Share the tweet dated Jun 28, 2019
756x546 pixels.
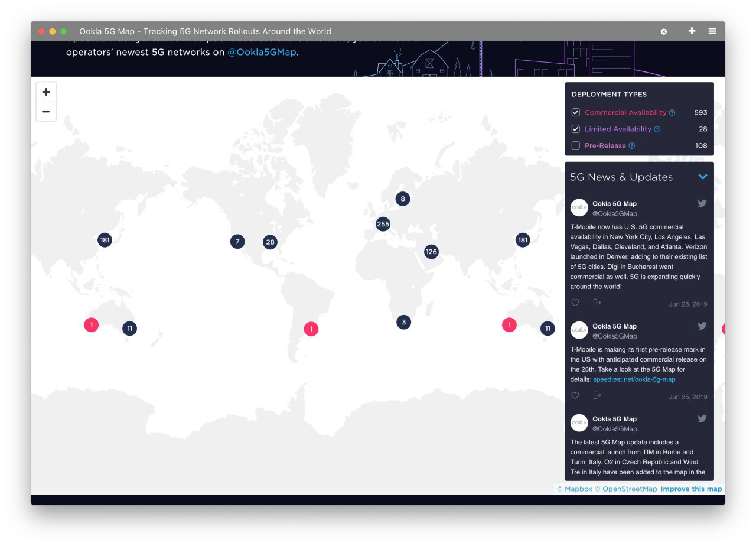click(x=597, y=303)
